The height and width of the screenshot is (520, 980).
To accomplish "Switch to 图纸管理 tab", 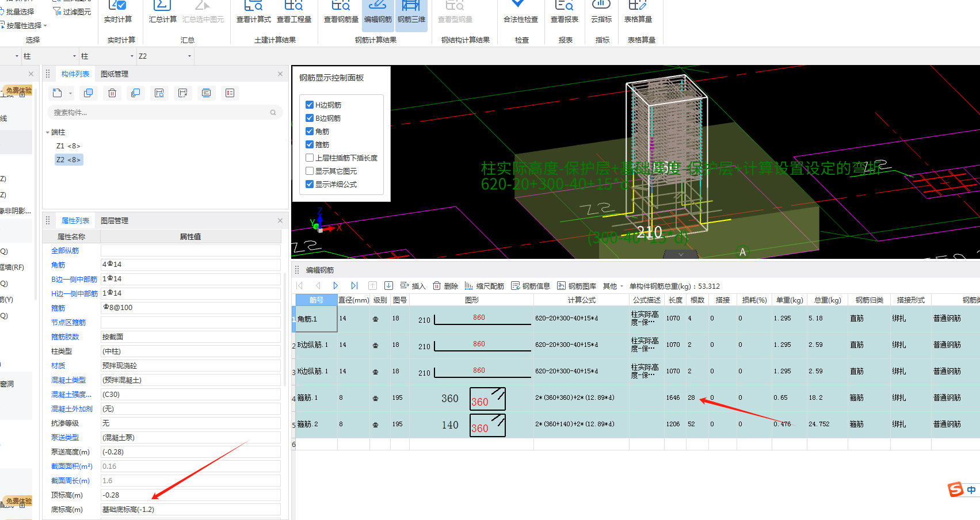I will [115, 74].
